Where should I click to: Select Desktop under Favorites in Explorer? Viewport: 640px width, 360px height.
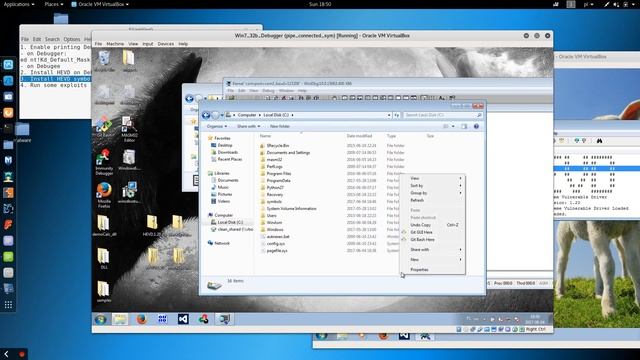[224, 145]
